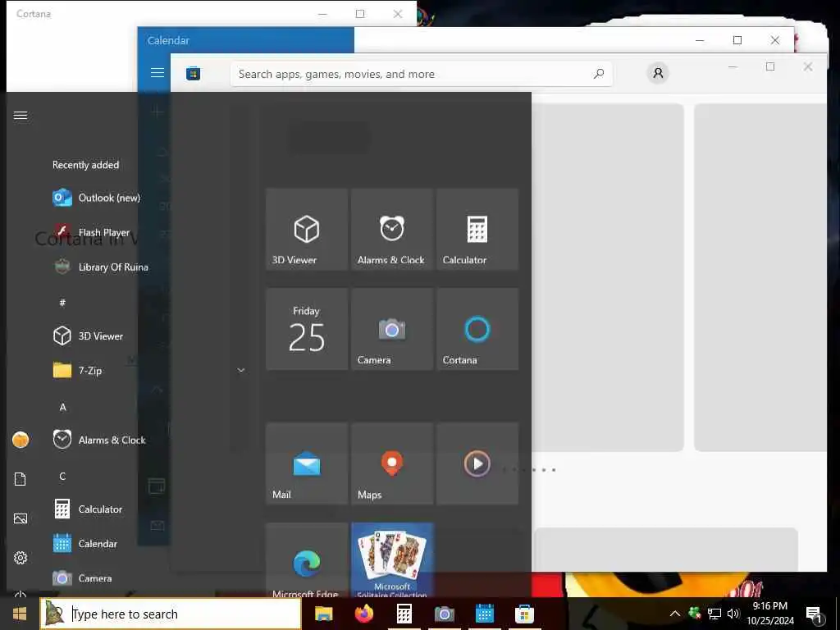
Task: Open the Friday 25 calendar tile
Action: (x=307, y=329)
